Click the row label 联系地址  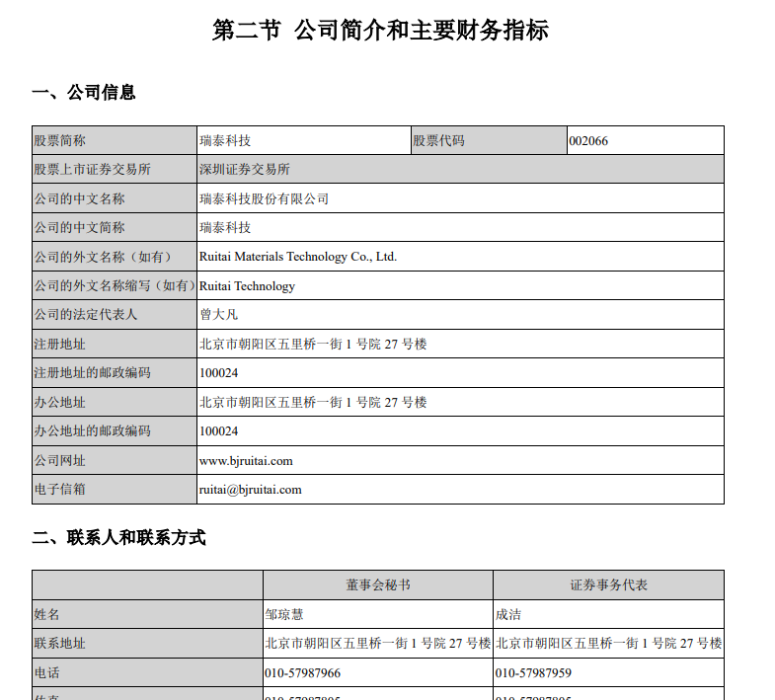click(59, 643)
